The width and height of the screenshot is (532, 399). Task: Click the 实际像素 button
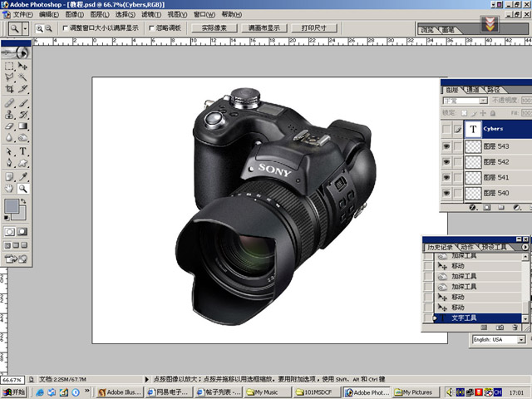(x=214, y=28)
